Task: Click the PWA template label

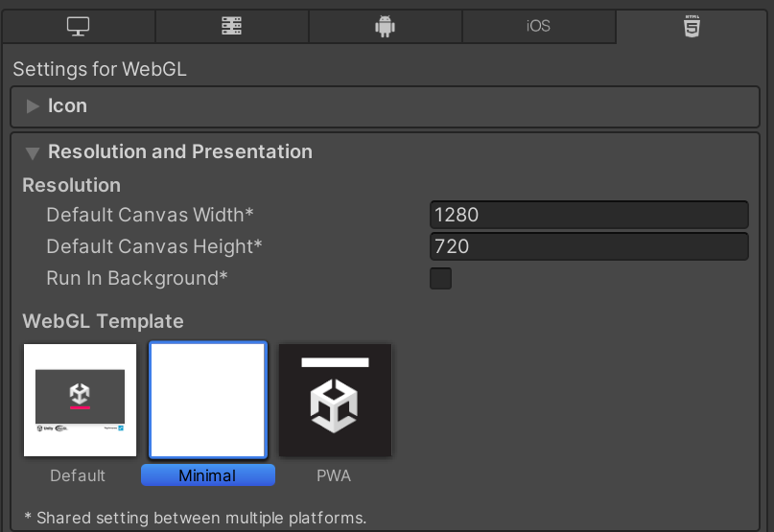Action: click(x=334, y=475)
